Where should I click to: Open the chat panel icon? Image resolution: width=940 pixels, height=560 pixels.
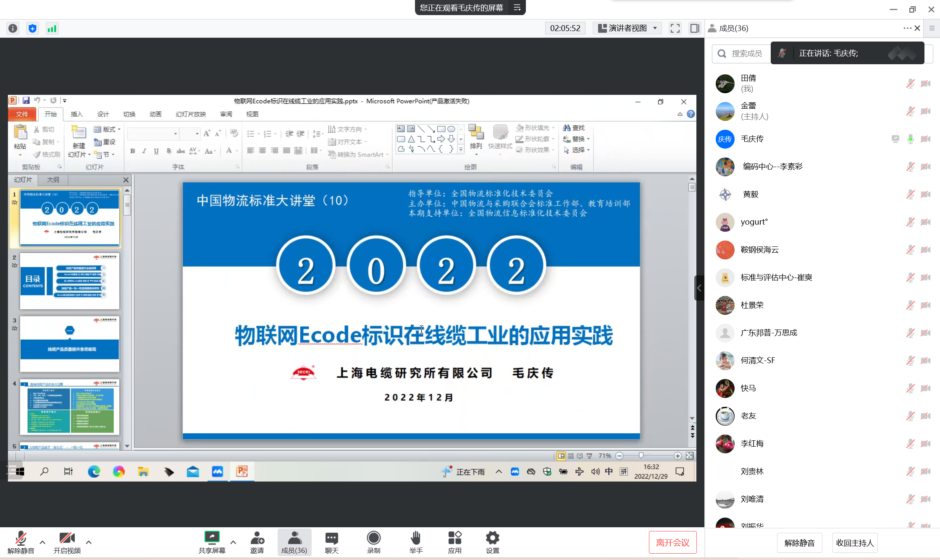tap(331, 538)
